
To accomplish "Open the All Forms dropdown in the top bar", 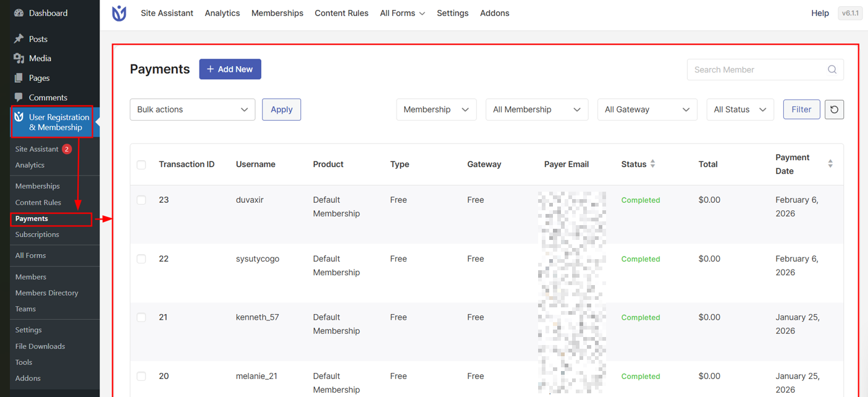I will 402,13.
